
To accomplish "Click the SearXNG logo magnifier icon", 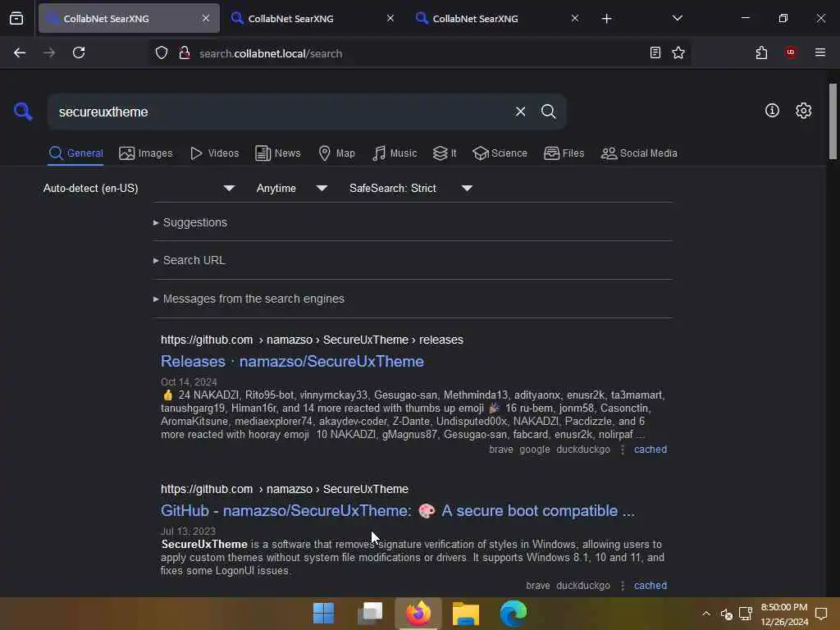I will click(23, 112).
